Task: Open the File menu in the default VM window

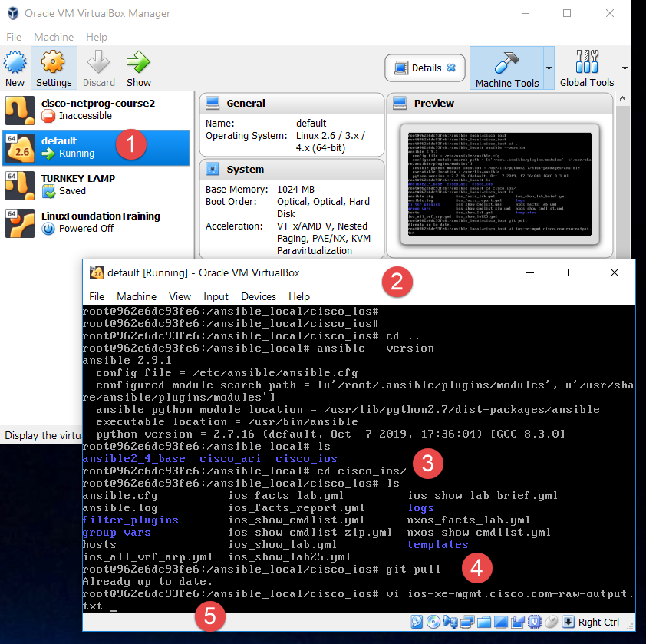Action: point(97,296)
